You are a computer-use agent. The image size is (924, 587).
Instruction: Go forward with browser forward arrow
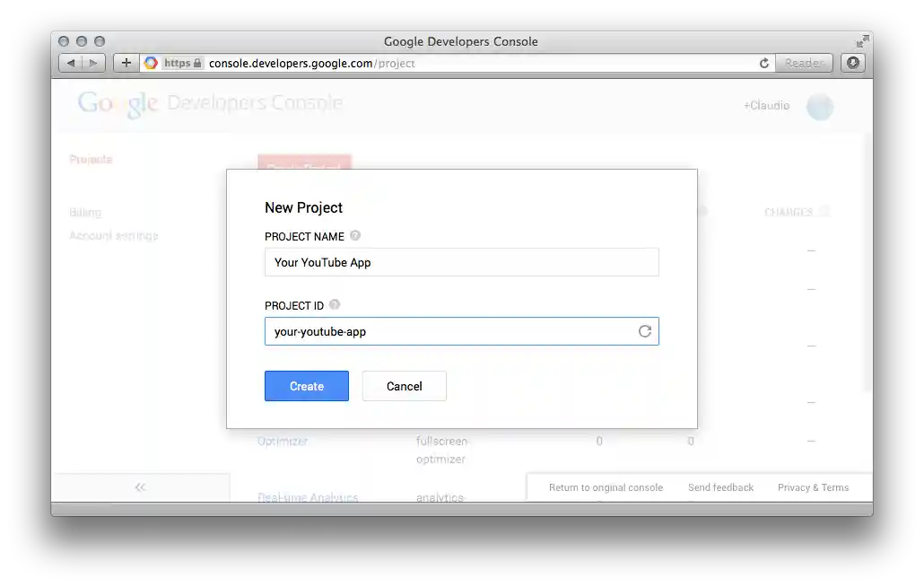pyautogui.click(x=93, y=63)
